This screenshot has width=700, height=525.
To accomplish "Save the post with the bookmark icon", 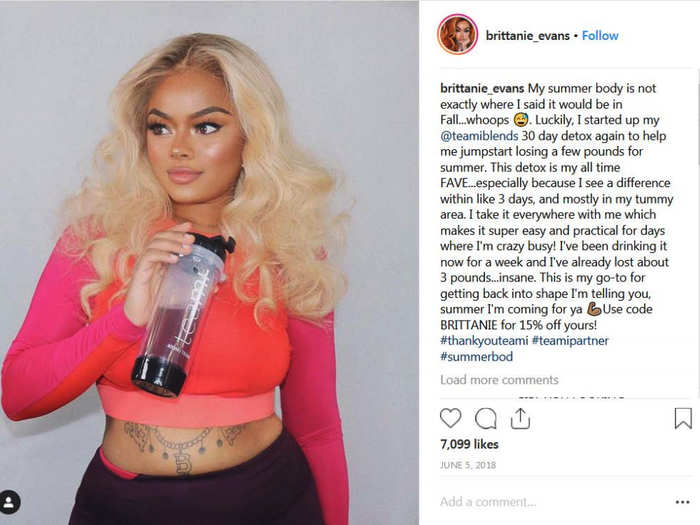I will tap(683, 418).
